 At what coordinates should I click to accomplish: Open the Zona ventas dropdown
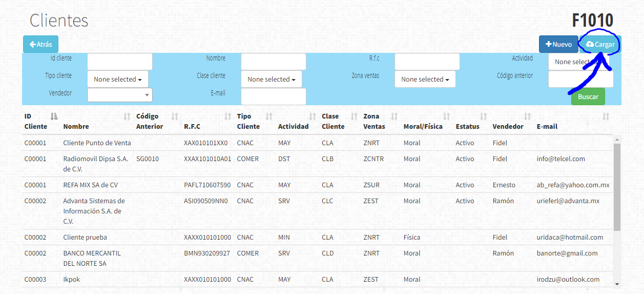[425, 79]
